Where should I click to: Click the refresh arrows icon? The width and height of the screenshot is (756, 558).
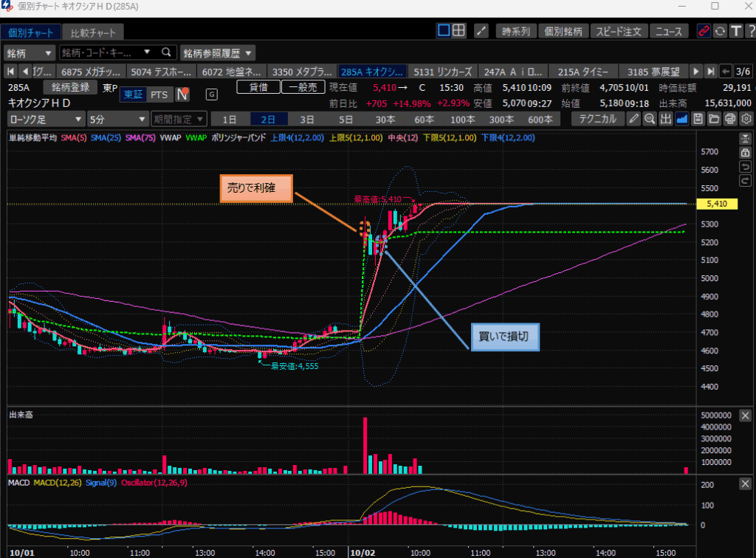(x=720, y=31)
